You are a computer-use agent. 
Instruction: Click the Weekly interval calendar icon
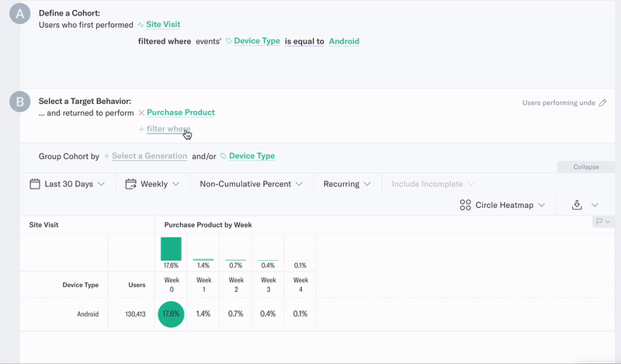pyautogui.click(x=131, y=184)
